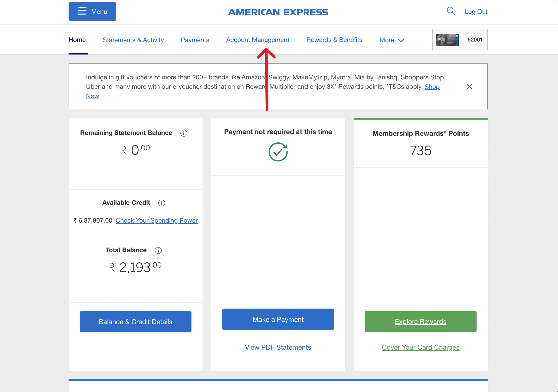Open Check Your Spending Power link
Image resolution: width=558 pixels, height=392 pixels.
tap(157, 220)
